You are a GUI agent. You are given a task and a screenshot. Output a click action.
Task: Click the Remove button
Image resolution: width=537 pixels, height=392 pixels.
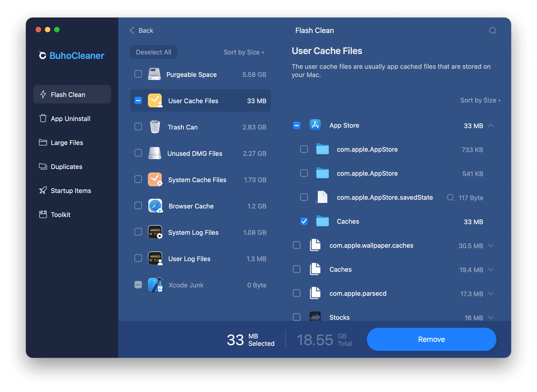431,339
